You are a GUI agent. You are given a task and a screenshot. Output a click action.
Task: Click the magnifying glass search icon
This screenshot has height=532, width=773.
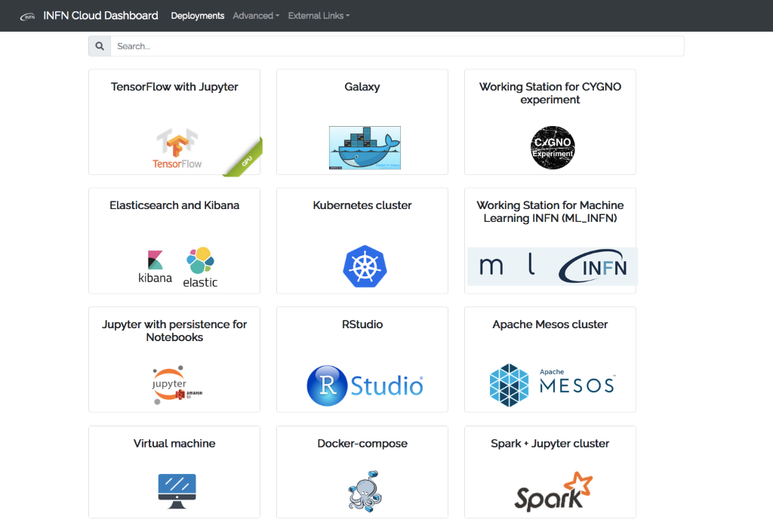[x=100, y=46]
